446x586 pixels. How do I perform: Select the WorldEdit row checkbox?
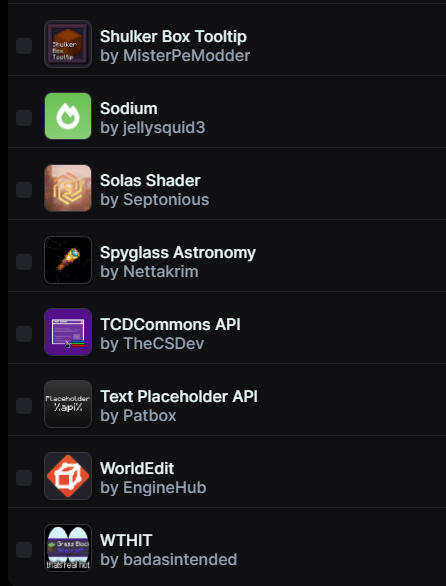pos(24,478)
